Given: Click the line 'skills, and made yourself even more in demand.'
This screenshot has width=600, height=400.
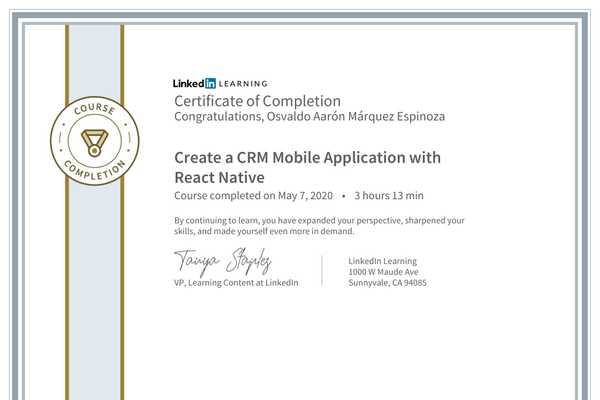Looking at the screenshot, I should click(264, 231).
